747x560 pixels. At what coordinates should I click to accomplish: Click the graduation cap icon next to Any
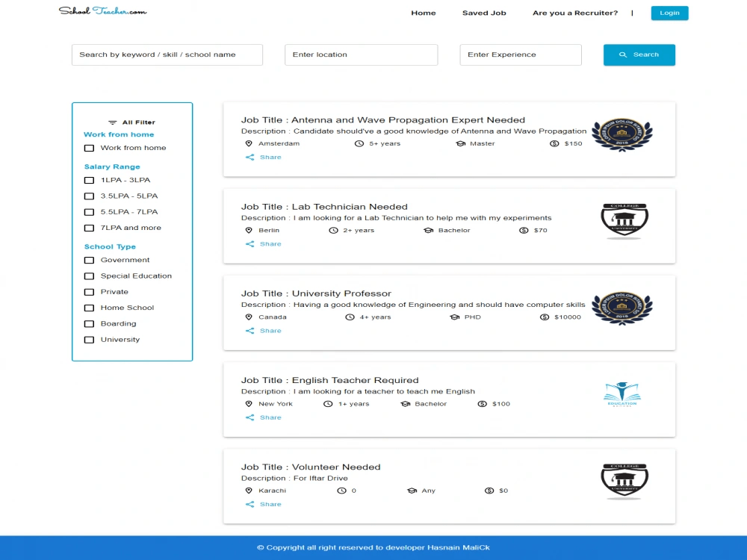412,491
